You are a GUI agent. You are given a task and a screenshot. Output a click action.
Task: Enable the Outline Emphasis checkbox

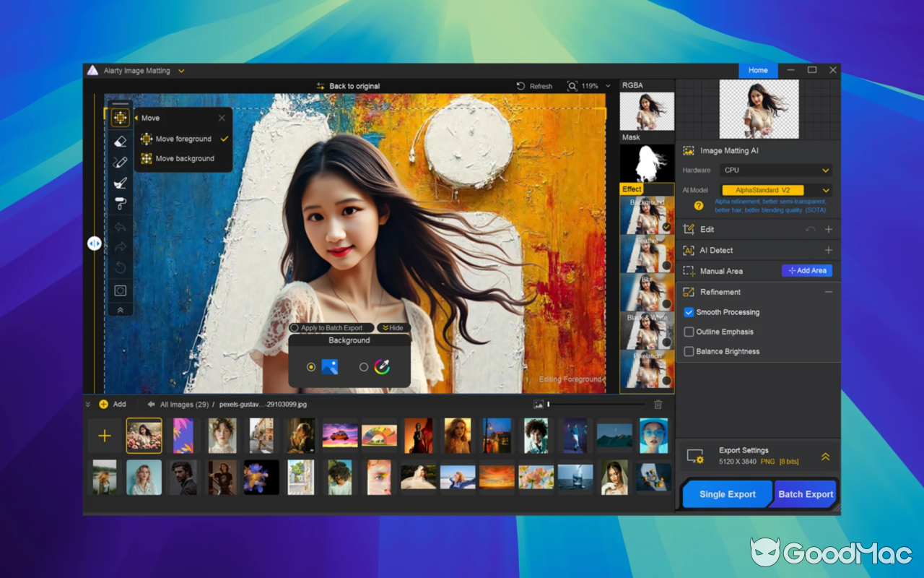pyautogui.click(x=689, y=332)
